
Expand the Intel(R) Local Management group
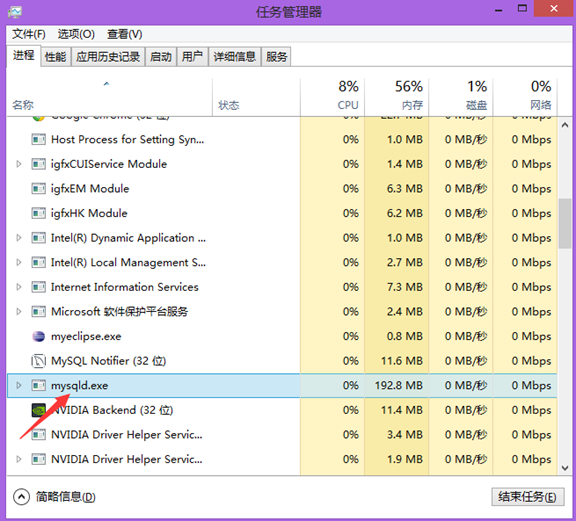click(19, 263)
